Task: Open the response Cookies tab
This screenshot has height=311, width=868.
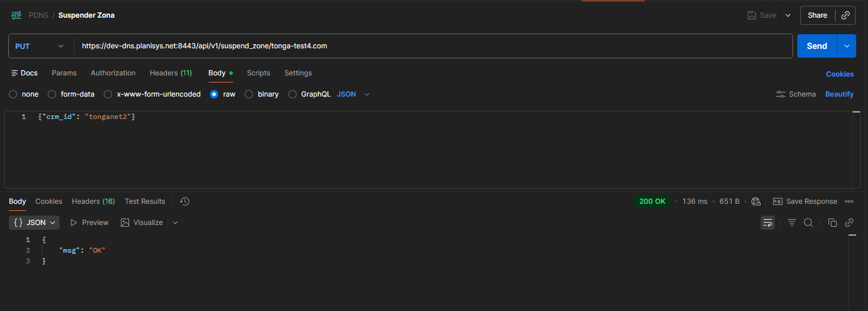Action: click(48, 201)
